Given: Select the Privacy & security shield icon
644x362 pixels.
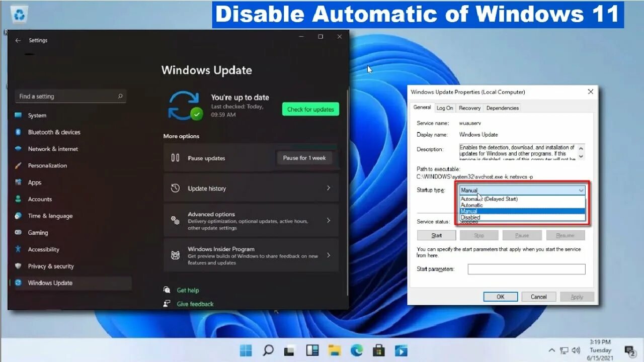Looking at the screenshot, I should click(x=18, y=266).
